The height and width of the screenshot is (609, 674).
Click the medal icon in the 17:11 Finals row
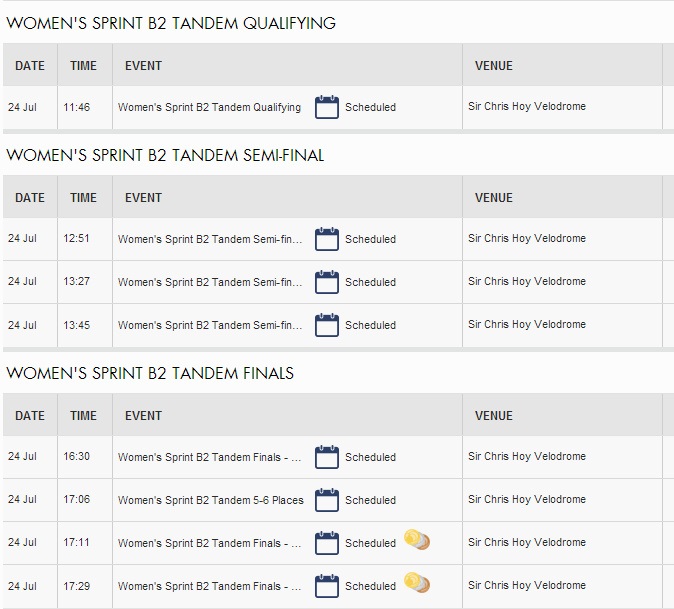click(417, 541)
